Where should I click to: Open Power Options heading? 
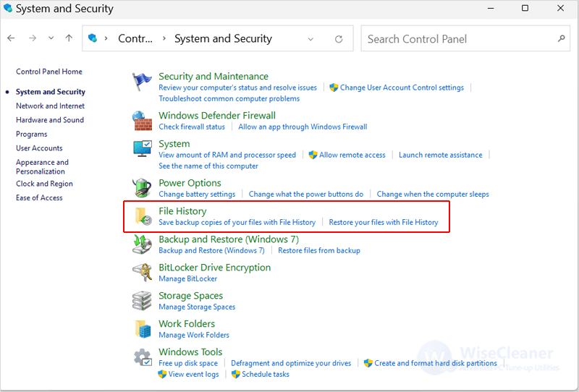click(190, 183)
